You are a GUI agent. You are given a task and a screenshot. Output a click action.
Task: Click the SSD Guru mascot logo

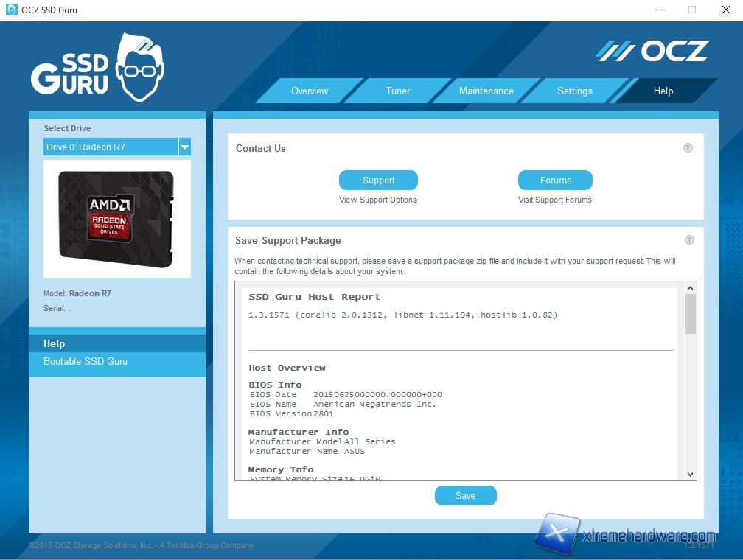[x=97, y=68]
